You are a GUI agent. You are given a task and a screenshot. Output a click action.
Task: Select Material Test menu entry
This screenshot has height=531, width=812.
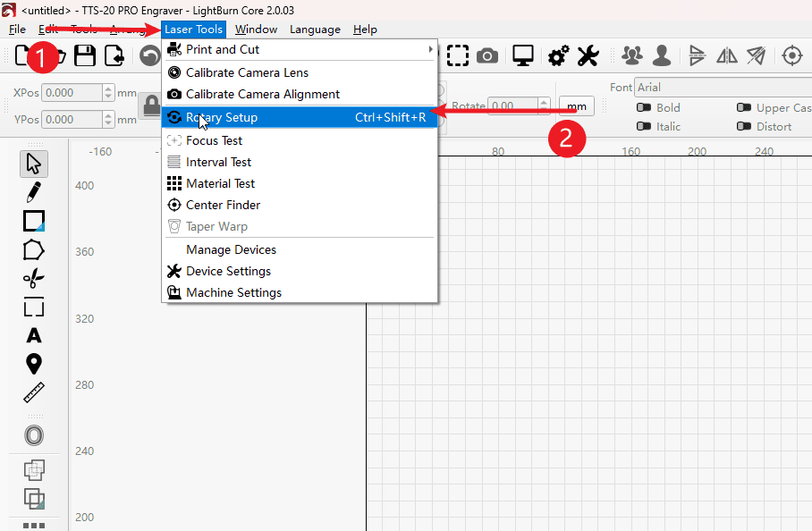(220, 183)
